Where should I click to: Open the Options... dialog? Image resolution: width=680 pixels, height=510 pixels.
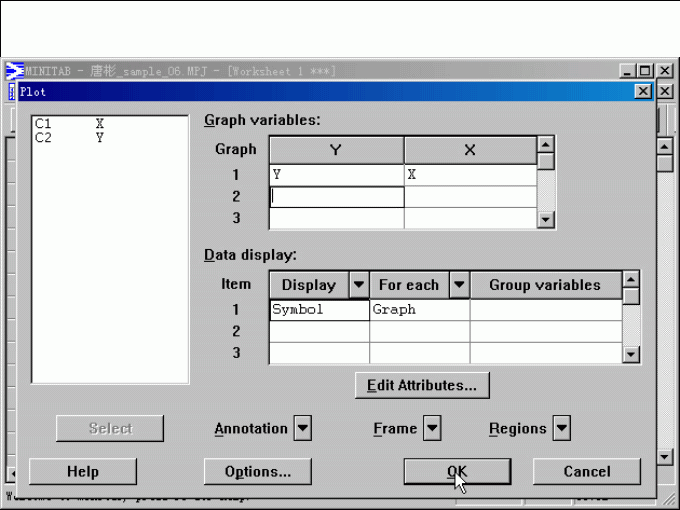[257, 472]
